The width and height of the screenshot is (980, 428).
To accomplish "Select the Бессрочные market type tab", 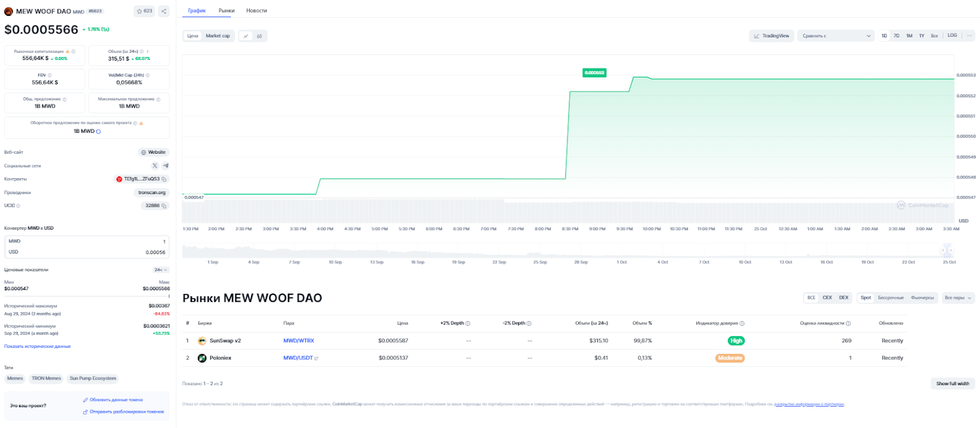I will (x=891, y=298).
